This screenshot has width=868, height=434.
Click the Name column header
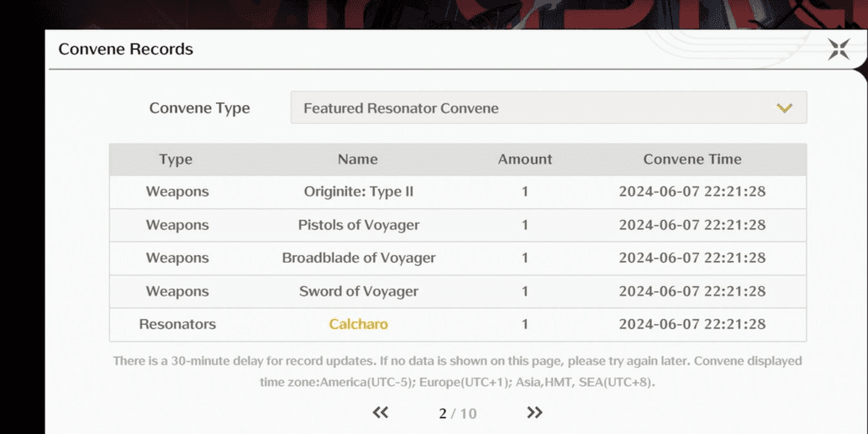pyautogui.click(x=358, y=159)
